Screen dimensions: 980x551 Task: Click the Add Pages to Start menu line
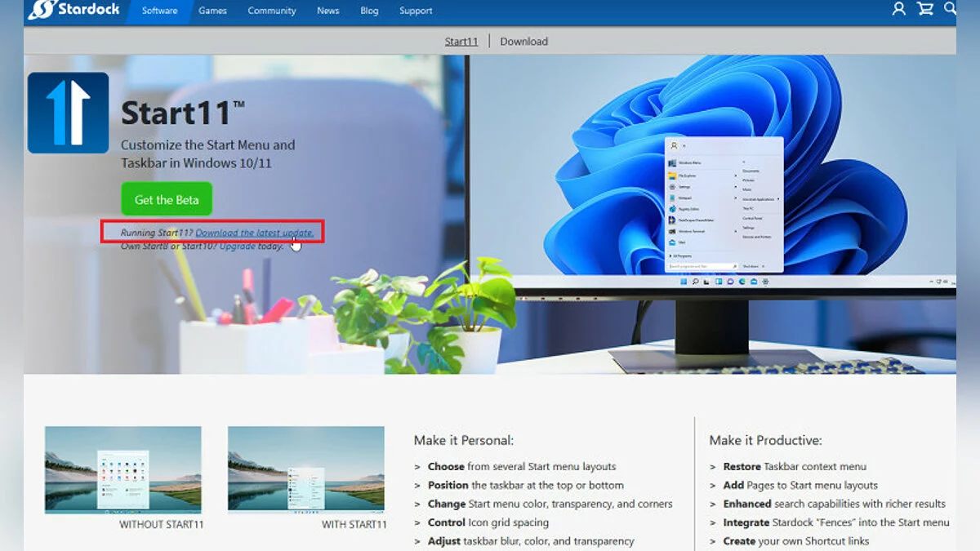[x=800, y=485]
